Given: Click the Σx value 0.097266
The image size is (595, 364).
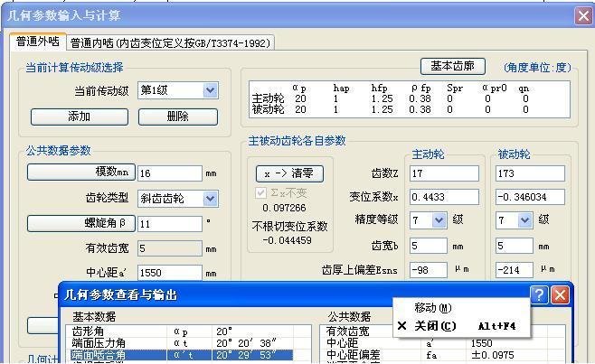Looking at the screenshot, I should point(284,208).
